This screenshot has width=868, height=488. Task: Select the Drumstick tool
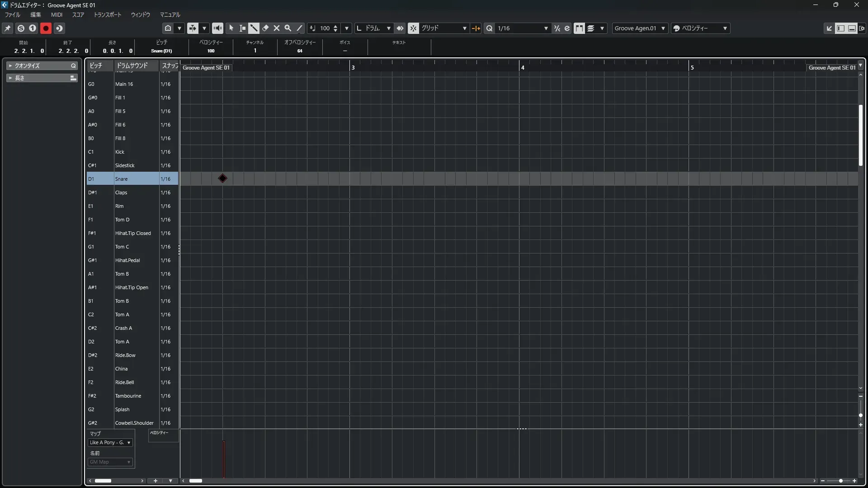pyautogui.click(x=254, y=28)
